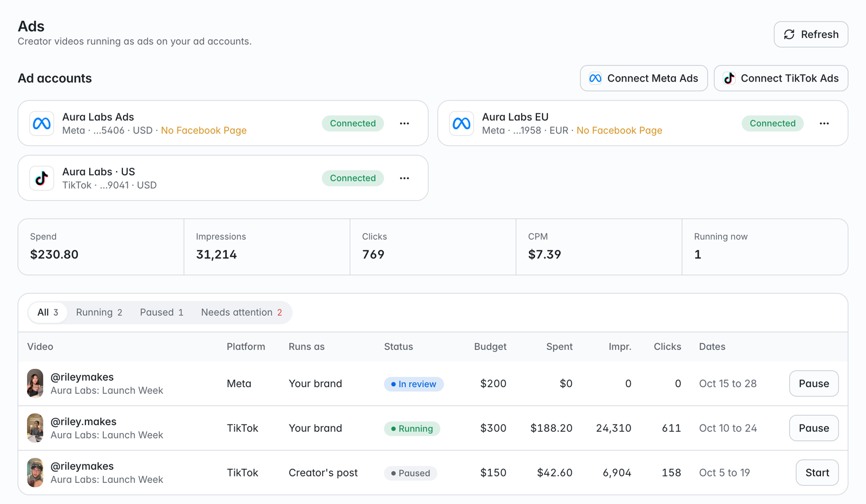The width and height of the screenshot is (866, 504).
Task: Switch to the Paused tab
Action: click(161, 313)
